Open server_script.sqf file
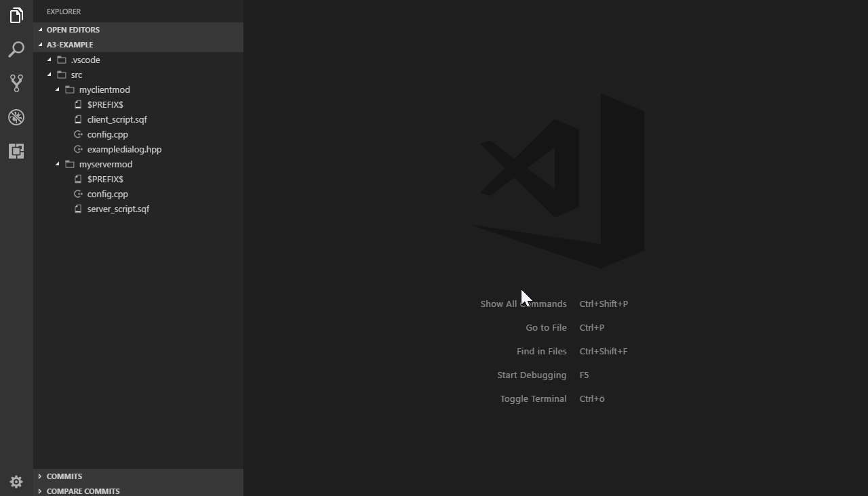868x496 pixels. tap(118, 209)
